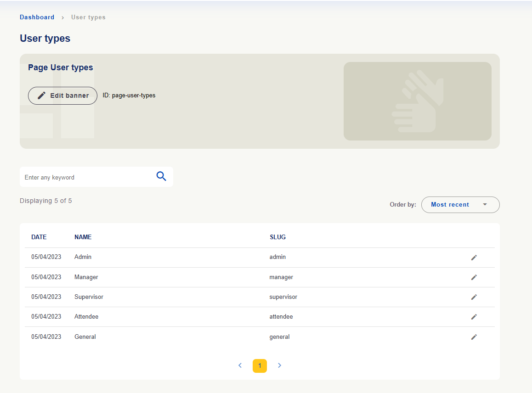532x393 pixels.
Task: Click the DATE column header
Action: click(39, 237)
